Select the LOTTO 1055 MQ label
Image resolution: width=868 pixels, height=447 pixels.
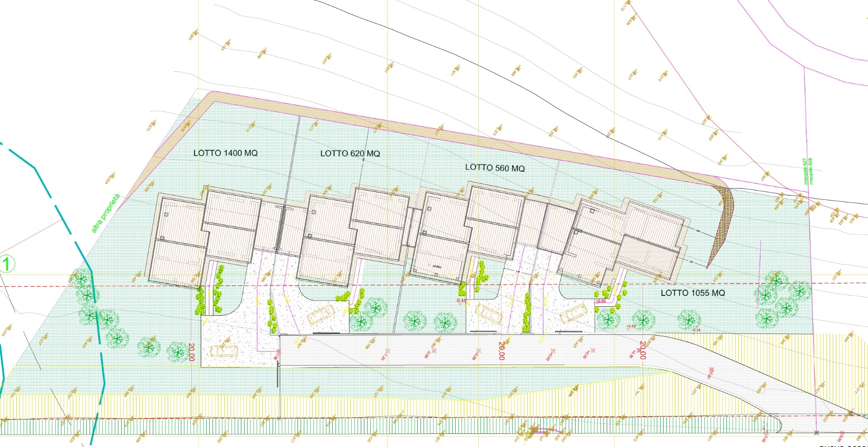[693, 293]
